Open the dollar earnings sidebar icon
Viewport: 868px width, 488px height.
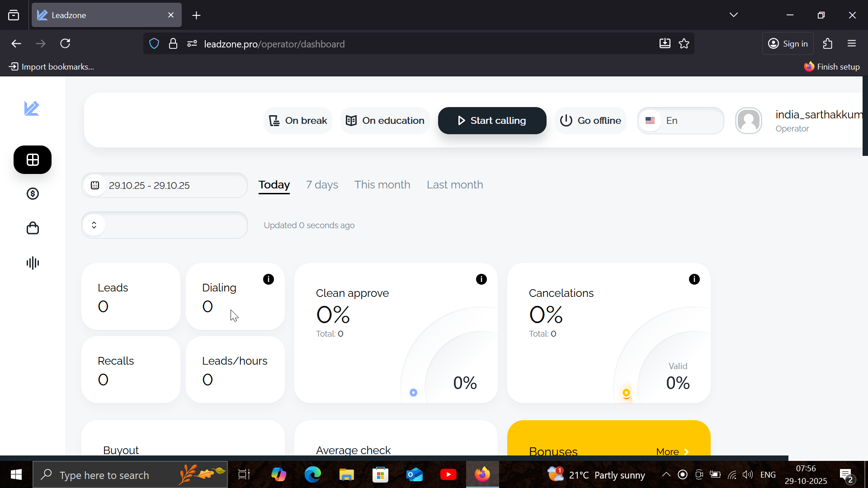33,194
